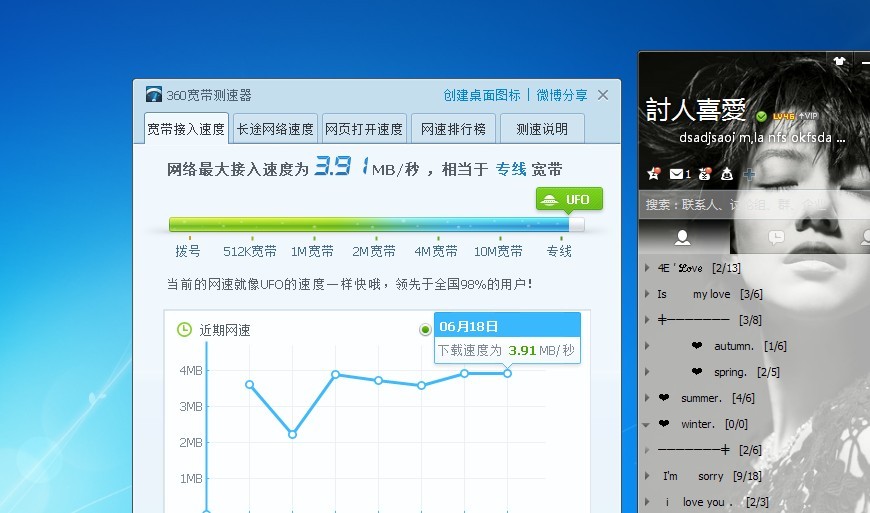870x513 pixels.
Task: Click the 拨号 scale label
Action: coord(188,251)
